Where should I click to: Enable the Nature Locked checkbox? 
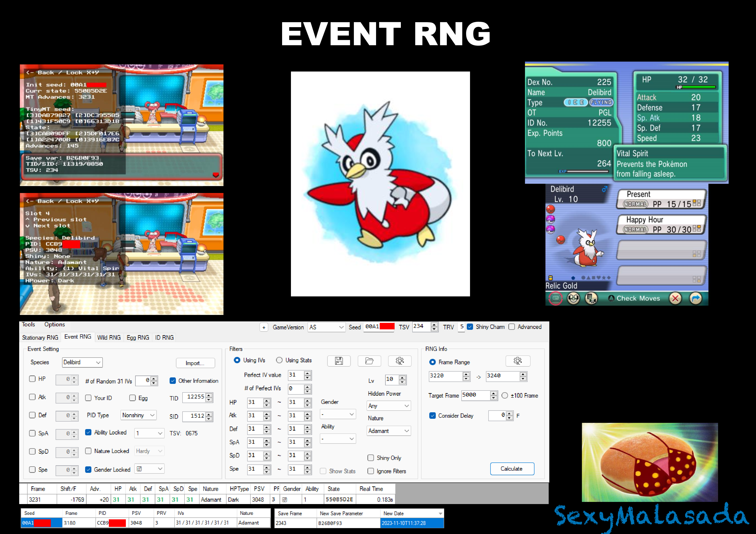pos(88,451)
